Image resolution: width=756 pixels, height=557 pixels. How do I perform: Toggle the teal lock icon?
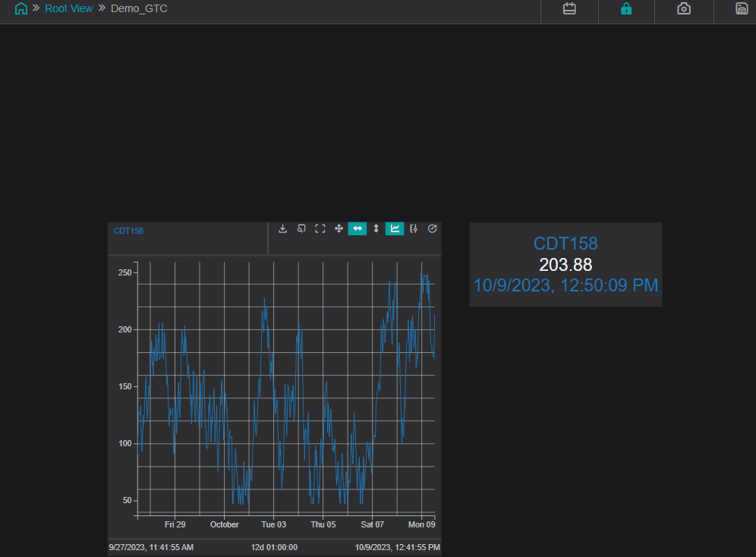point(626,8)
